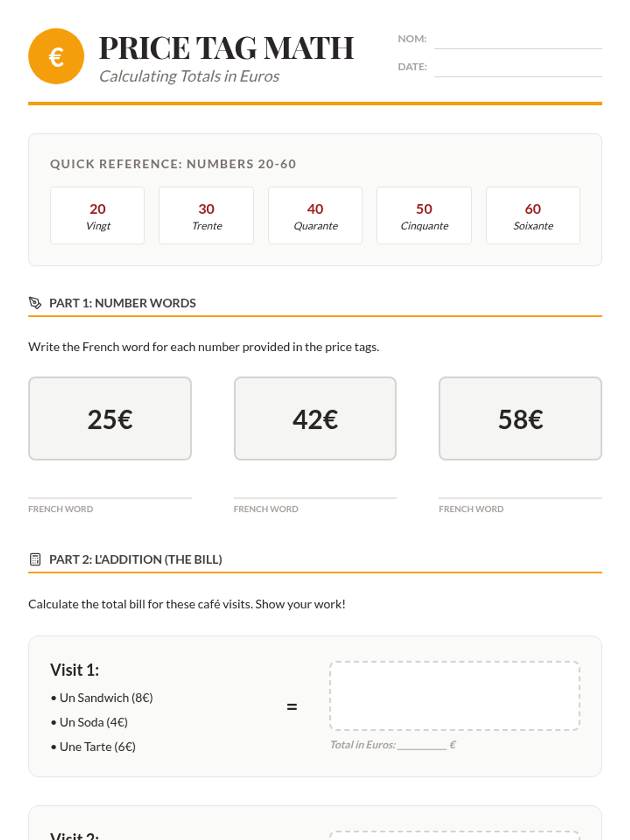Viewport: 630px width, 840px height.
Task: Click the 25€ price tag
Action: tap(110, 418)
